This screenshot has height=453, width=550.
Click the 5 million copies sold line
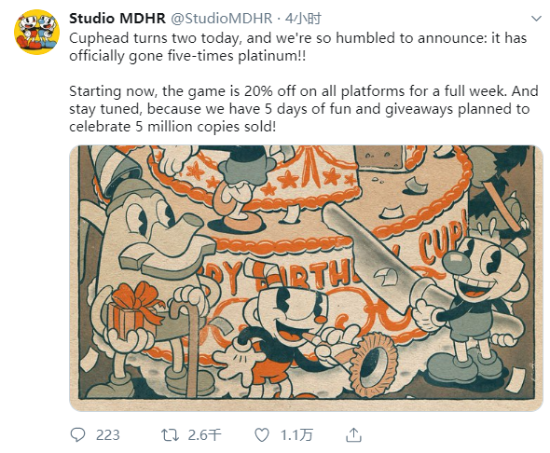click(173, 126)
